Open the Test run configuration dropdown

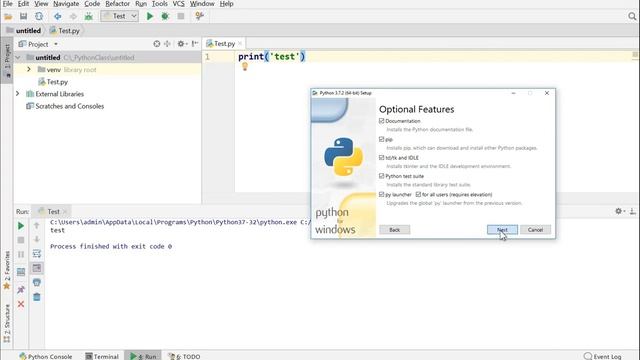pos(120,16)
